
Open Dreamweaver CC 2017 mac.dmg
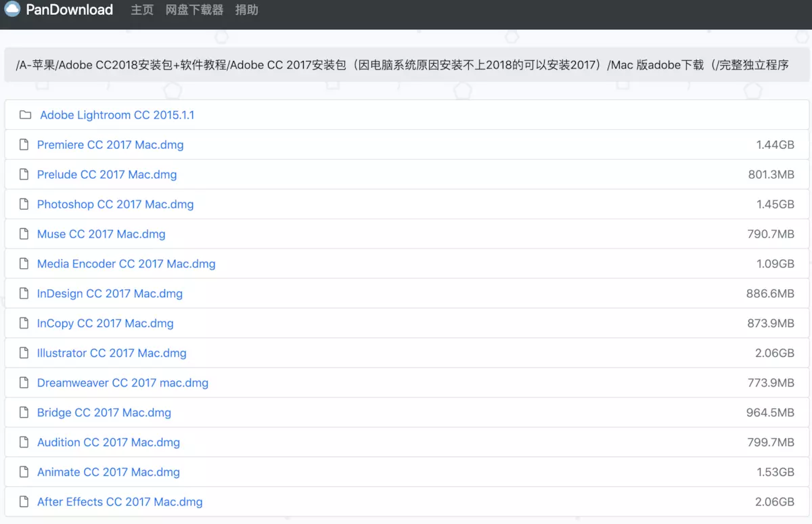pos(122,383)
